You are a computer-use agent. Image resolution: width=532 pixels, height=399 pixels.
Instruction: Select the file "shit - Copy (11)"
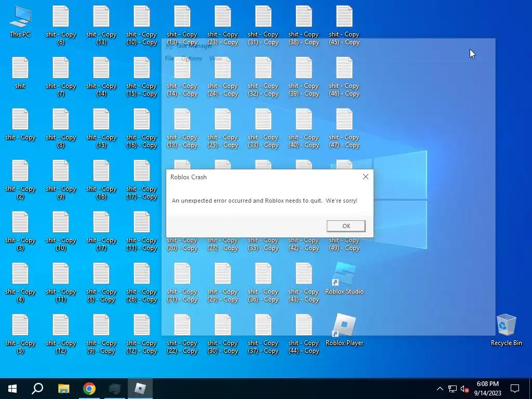pyautogui.click(x=61, y=283)
